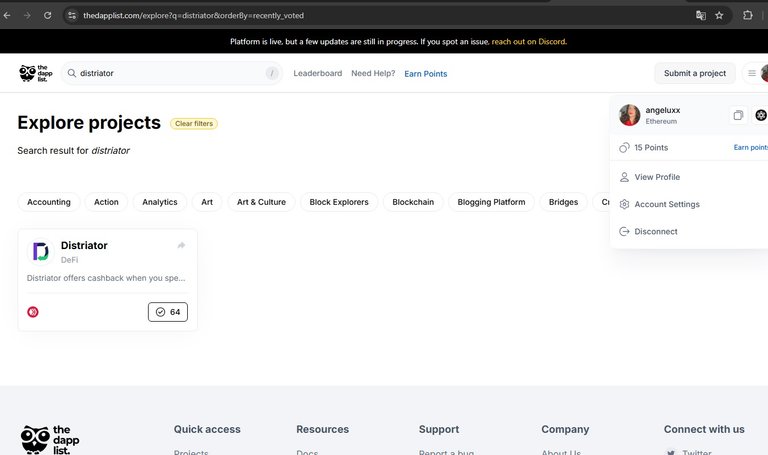
Task: Click the search magnifier icon
Action: point(72,73)
